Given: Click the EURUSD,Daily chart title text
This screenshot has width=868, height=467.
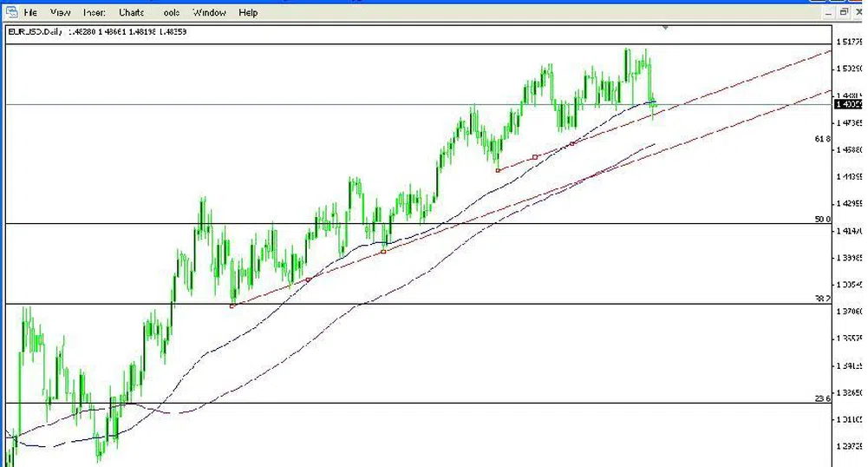Looking at the screenshot, I should coord(36,32).
